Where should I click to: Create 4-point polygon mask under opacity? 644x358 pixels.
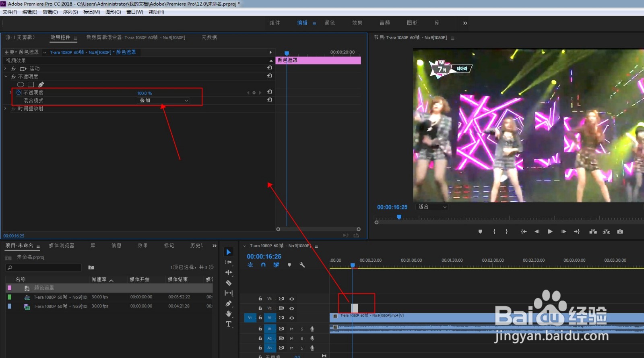31,85
